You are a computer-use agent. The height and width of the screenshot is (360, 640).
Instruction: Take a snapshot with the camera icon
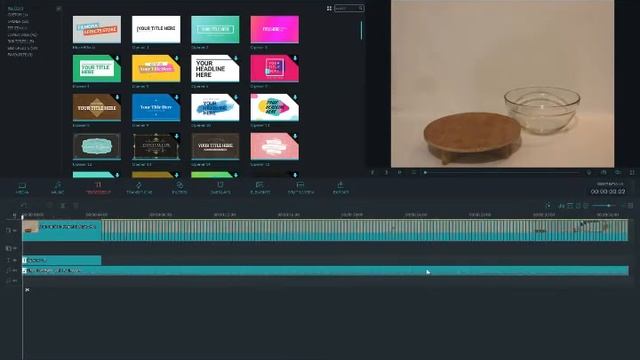(x=604, y=173)
